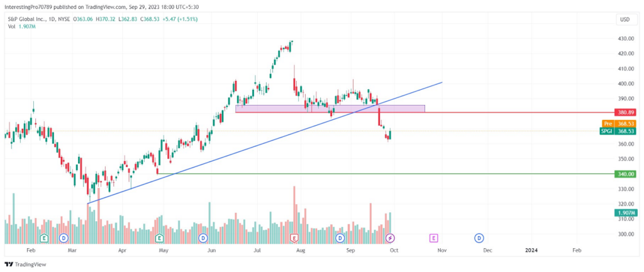Open the USD currency selector
Image resolution: width=644 pixels, height=272 pixels.
[x=626, y=19]
